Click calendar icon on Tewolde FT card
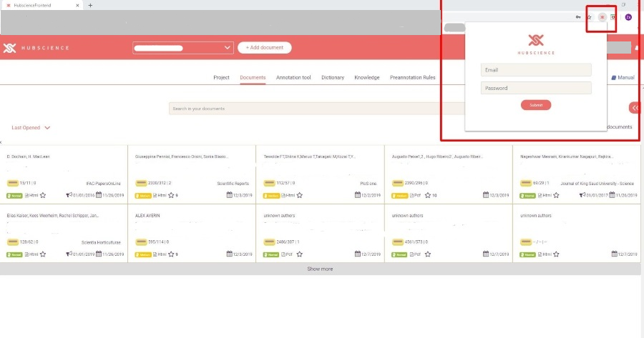644x338 pixels. point(358,195)
